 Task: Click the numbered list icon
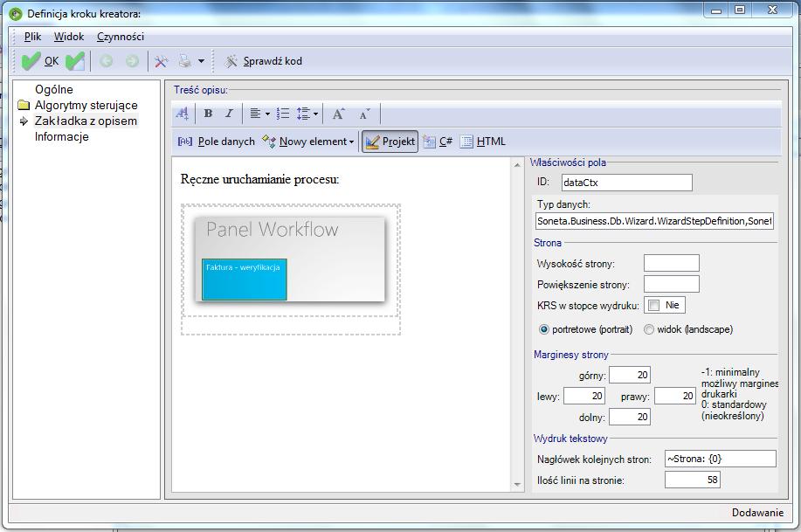click(282, 114)
